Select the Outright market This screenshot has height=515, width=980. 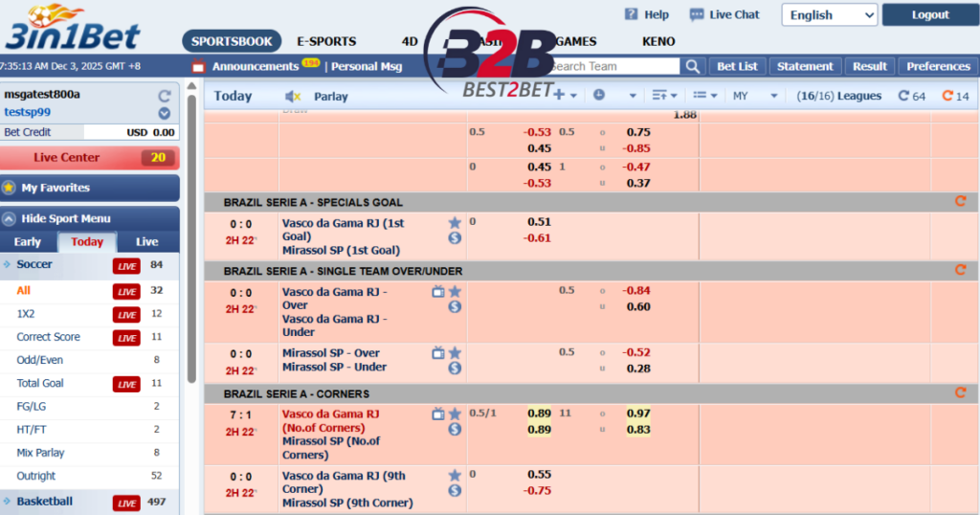tap(35, 476)
